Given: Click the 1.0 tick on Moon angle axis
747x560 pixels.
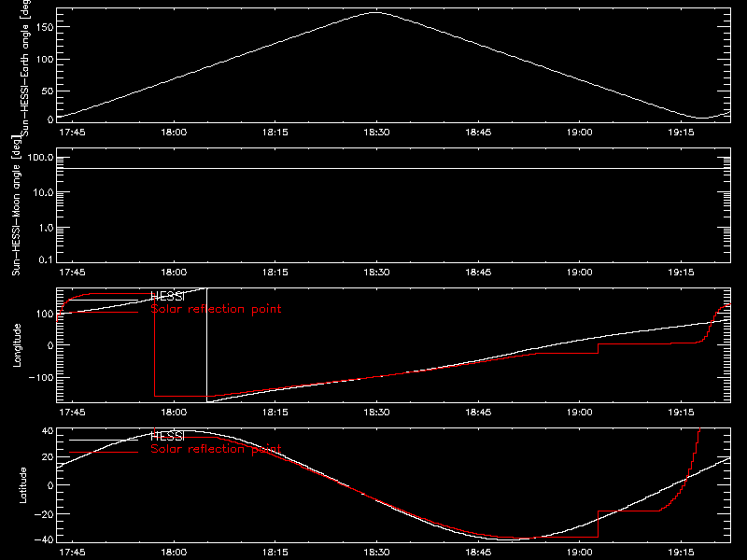Looking at the screenshot, I should (x=46, y=228).
